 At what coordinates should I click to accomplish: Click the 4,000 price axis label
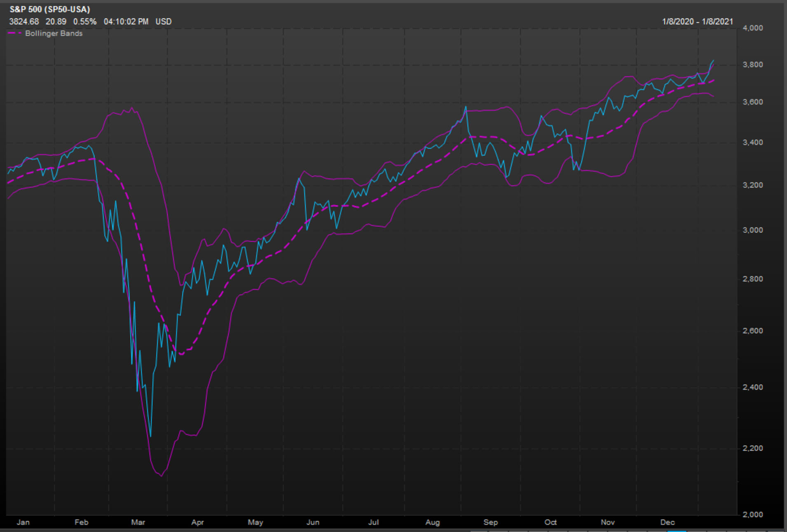click(753, 28)
